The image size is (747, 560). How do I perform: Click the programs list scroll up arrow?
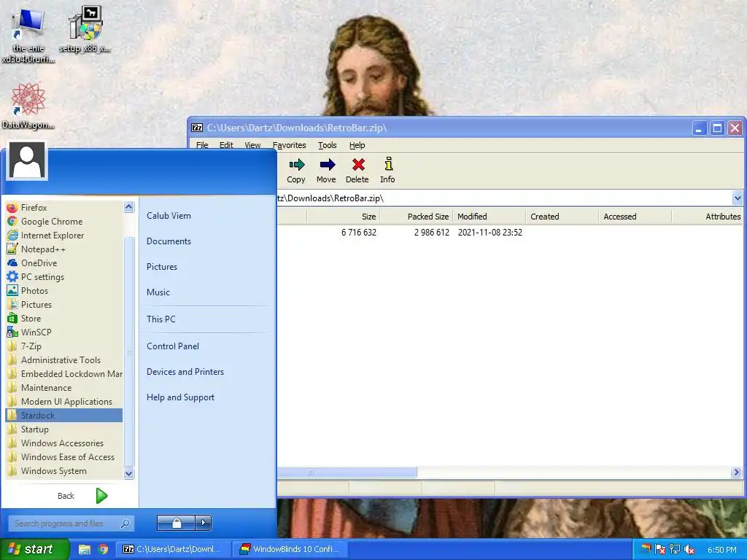tap(128, 206)
